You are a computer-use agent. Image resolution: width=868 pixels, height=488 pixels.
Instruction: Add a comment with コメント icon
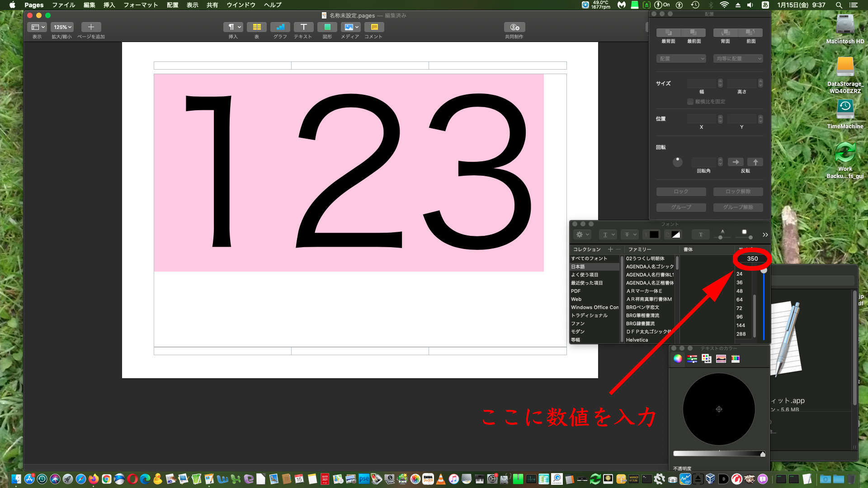click(x=374, y=27)
